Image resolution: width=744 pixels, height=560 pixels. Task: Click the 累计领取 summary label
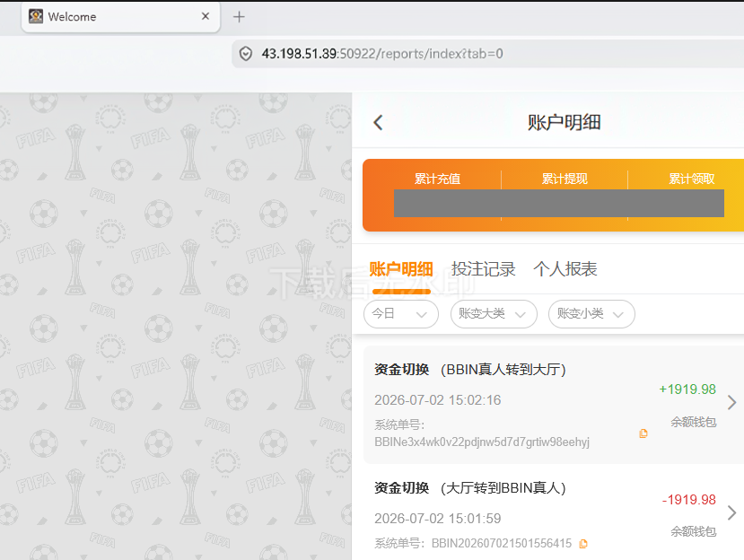pos(691,179)
